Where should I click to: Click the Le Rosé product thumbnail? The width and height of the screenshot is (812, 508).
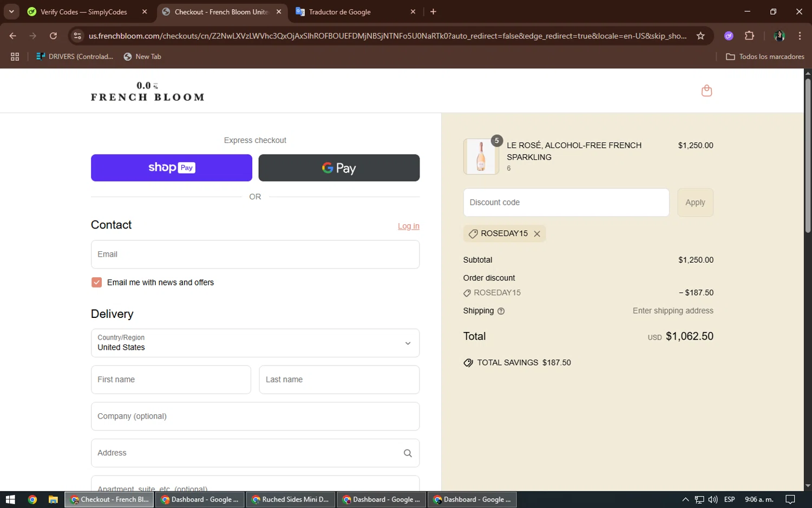481,157
